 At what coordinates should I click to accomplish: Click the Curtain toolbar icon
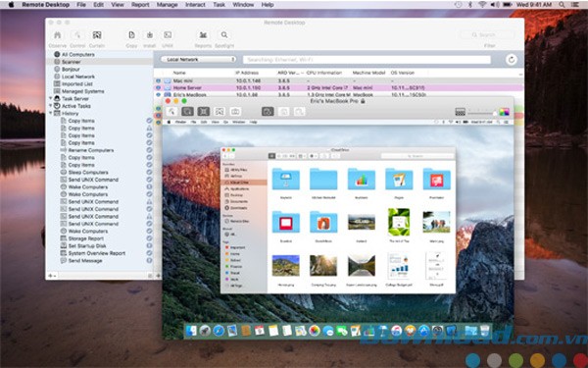[x=97, y=35]
